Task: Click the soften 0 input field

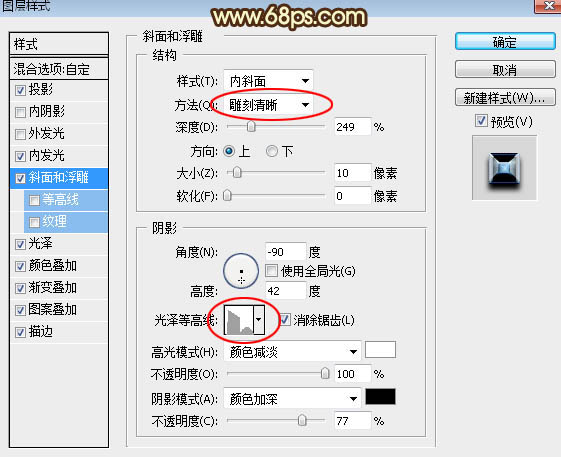Action: tap(352, 196)
